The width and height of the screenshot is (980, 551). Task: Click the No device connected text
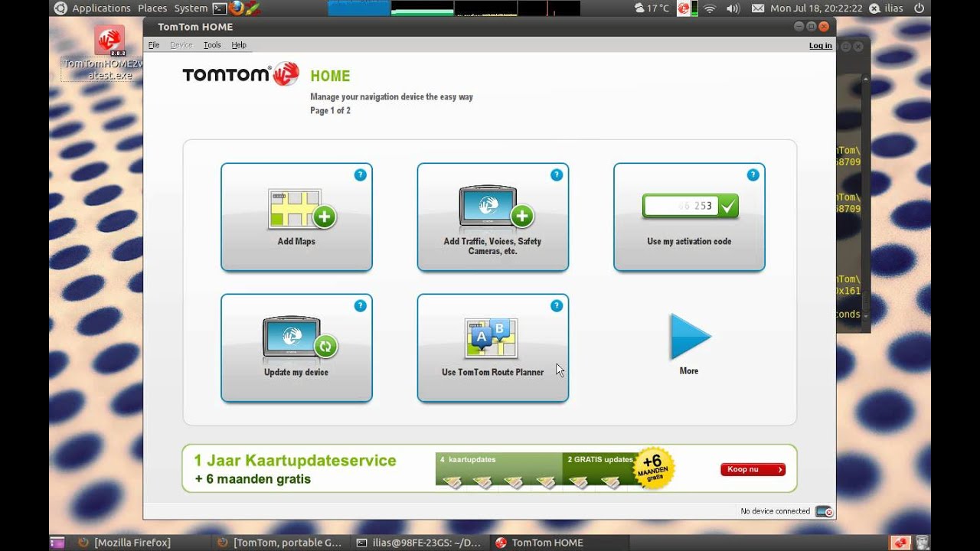[x=775, y=511]
